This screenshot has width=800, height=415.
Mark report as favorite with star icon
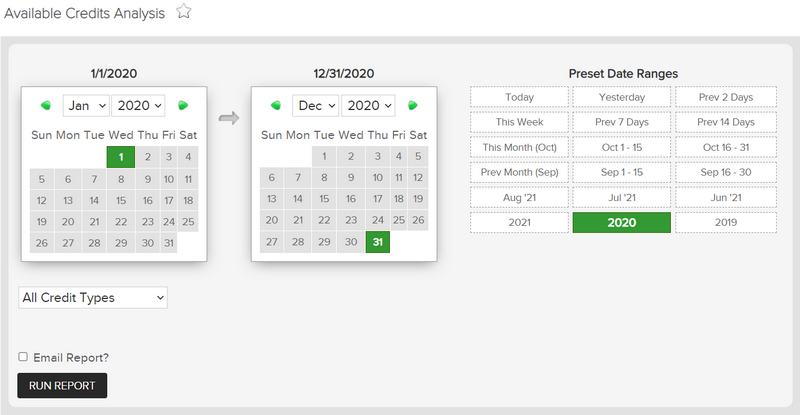pos(184,11)
